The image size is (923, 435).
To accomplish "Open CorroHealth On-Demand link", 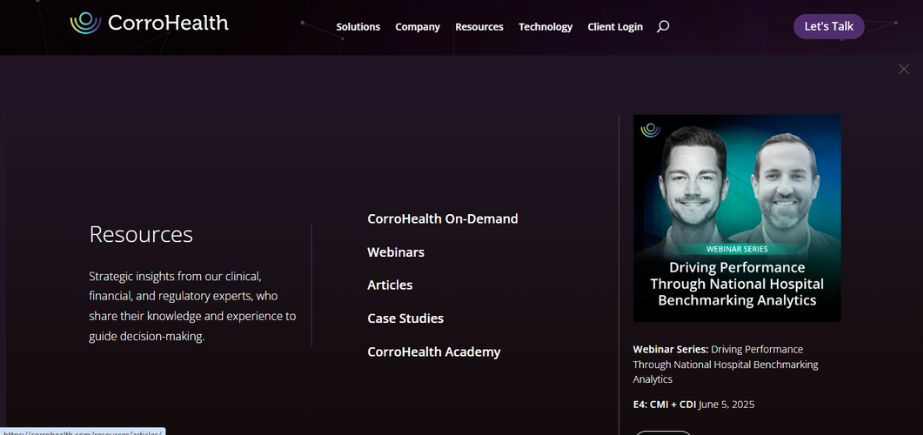I will point(443,219).
